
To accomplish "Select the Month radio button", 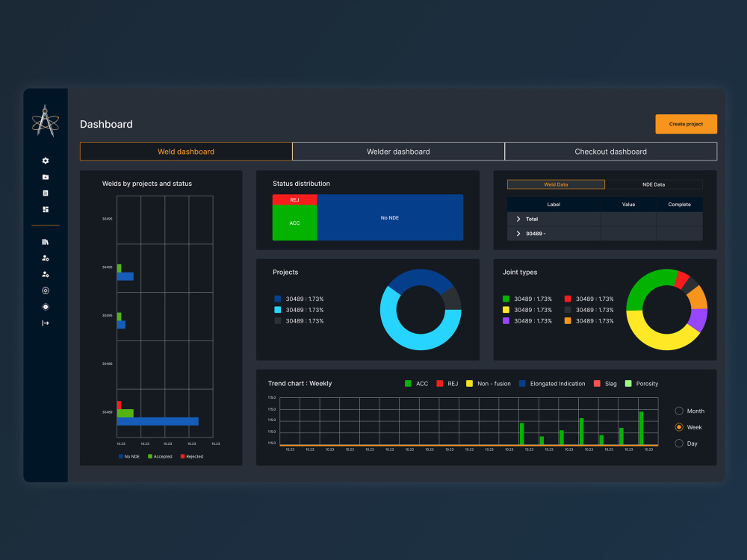I will [x=679, y=411].
